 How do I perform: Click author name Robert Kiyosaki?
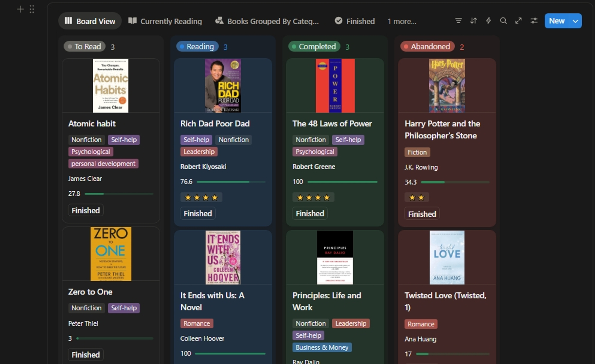coord(203,167)
